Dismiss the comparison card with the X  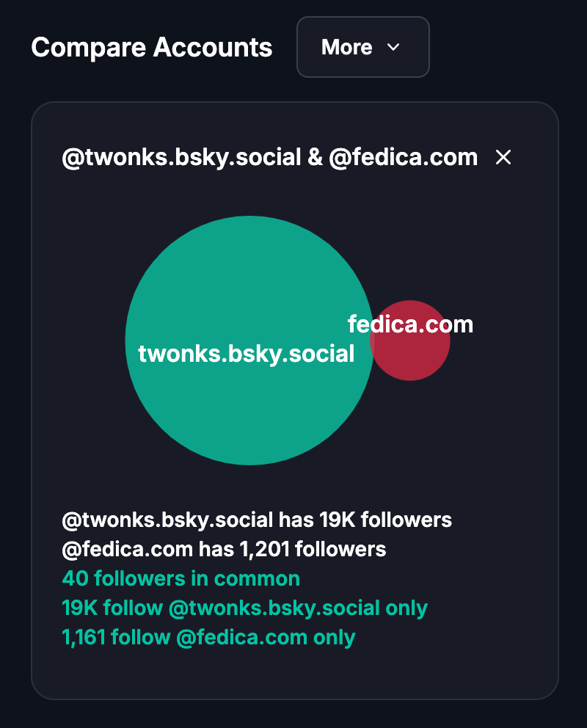click(x=503, y=157)
